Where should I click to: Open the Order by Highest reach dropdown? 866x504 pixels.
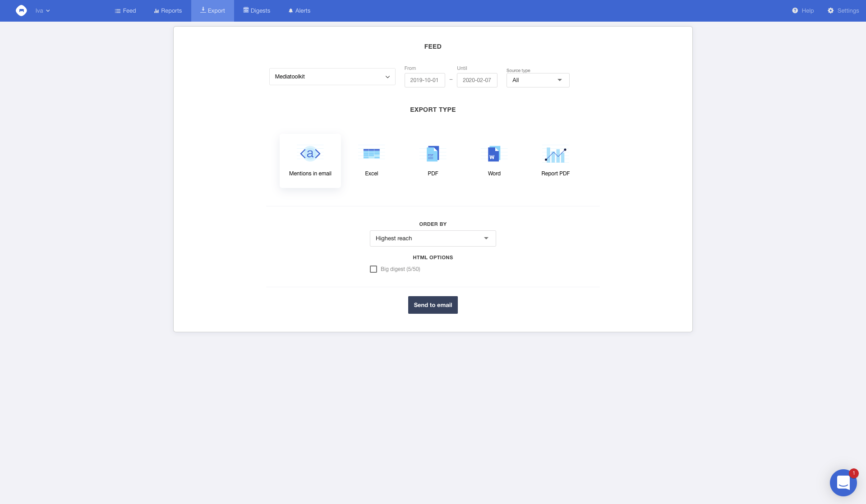(x=433, y=238)
